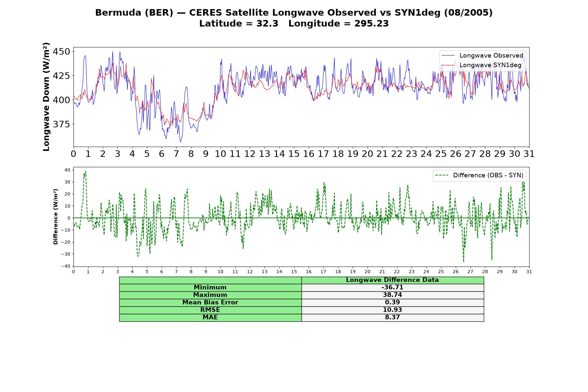The image size is (588, 392).
Task: Select the Minimum row label in table
Action: coord(210,287)
